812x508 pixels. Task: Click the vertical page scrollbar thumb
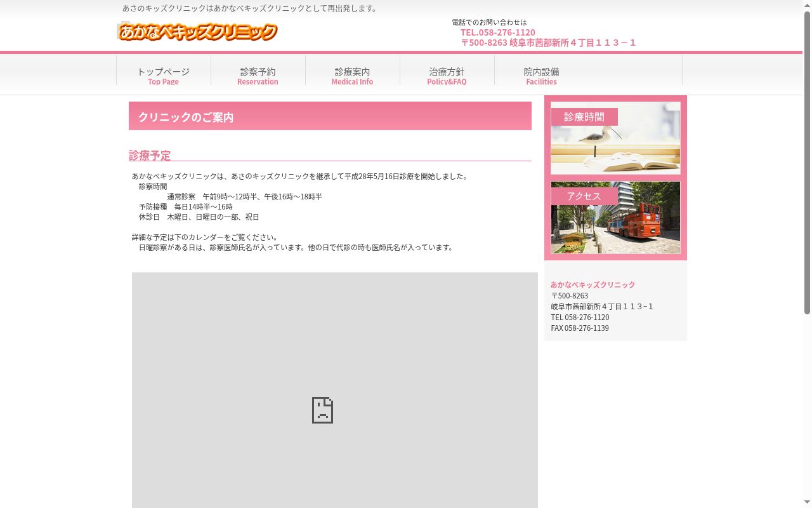[x=807, y=163]
